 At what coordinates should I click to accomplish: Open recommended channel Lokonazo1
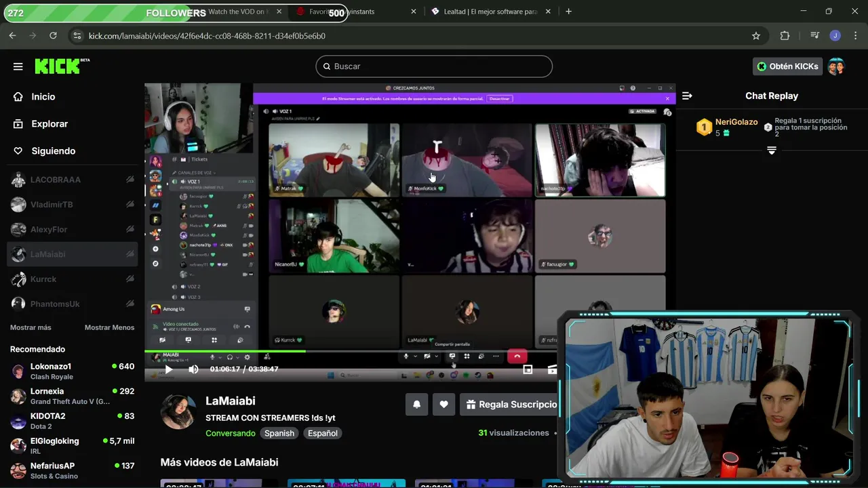point(72,371)
